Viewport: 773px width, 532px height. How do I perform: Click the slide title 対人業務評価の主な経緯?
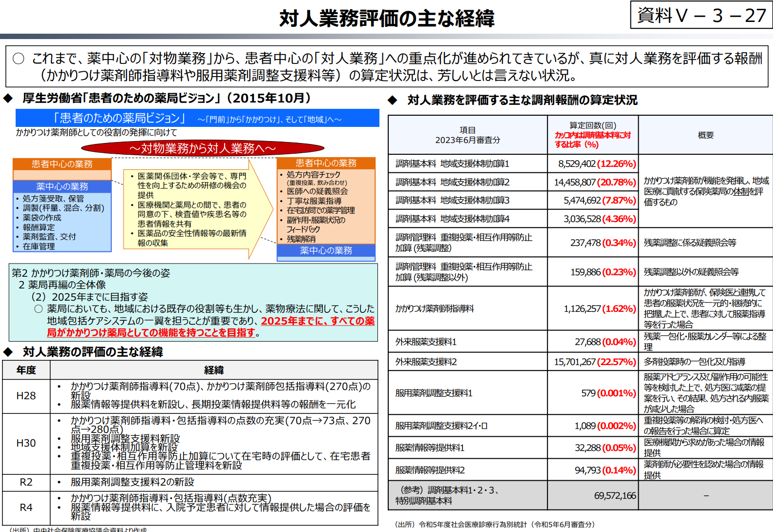(x=386, y=19)
